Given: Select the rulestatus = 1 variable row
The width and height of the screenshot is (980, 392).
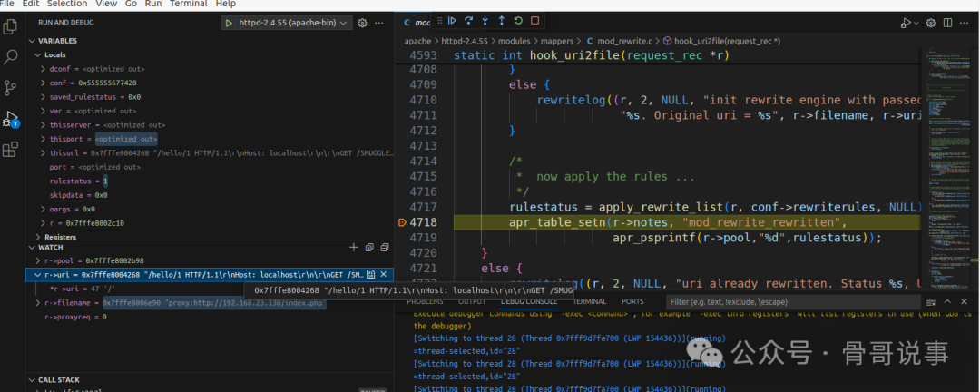Looking at the screenshot, I should 210,181.
